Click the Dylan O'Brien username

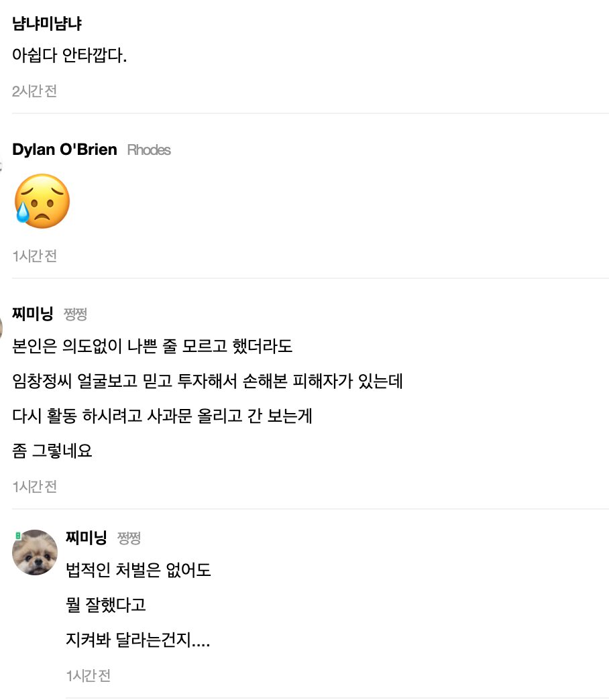tap(64, 150)
